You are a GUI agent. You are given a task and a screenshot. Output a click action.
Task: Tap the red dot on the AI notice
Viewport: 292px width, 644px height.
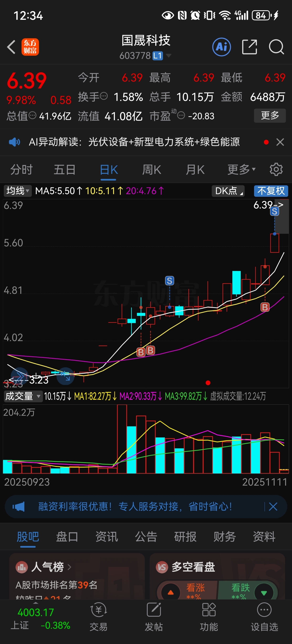point(266,142)
